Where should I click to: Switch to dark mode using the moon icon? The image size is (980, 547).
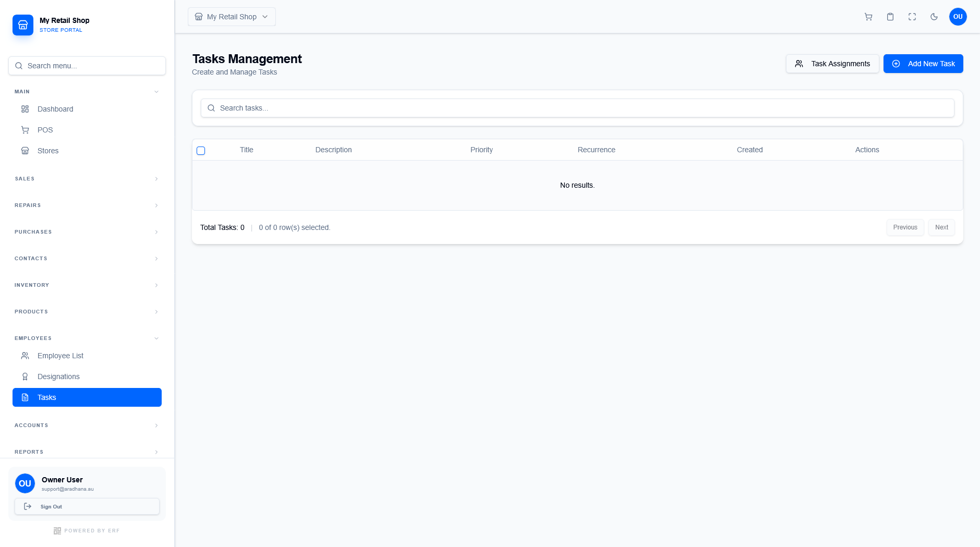click(x=934, y=16)
